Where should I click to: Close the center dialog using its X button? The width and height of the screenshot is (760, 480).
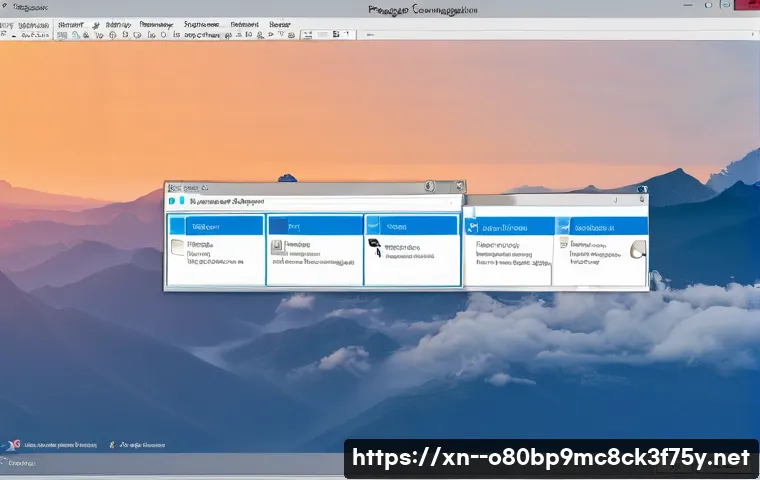pos(459,187)
